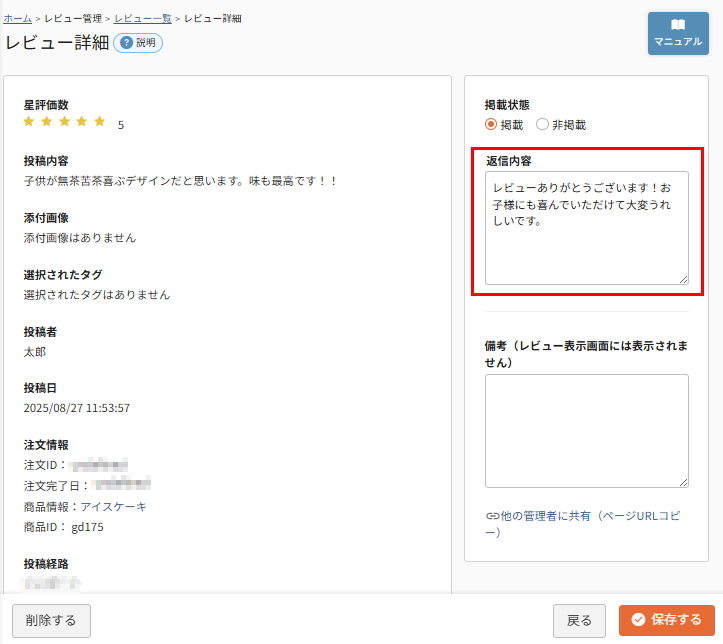Click the product name アイスケーキ
The image size is (723, 644).
pos(114,507)
